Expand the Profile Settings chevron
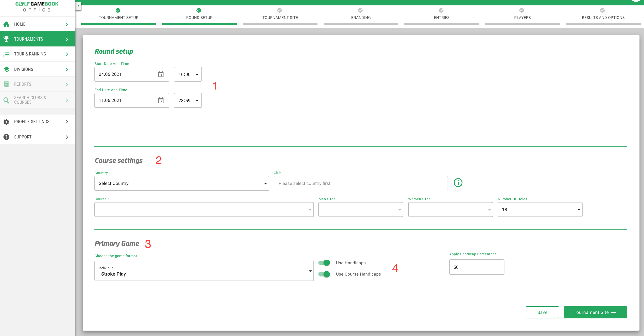The image size is (644, 336). 67,122
